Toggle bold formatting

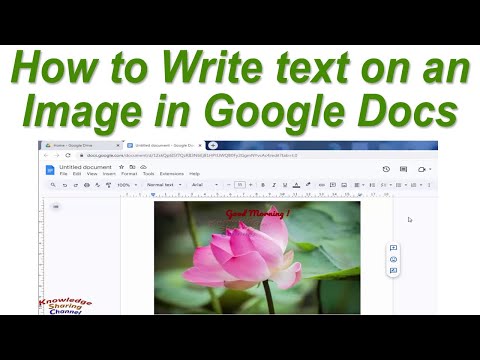(263, 185)
